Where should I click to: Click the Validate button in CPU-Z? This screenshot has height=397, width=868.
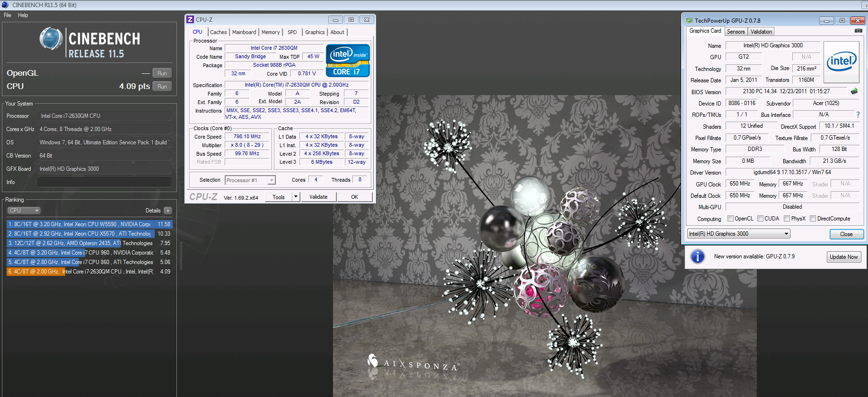tap(318, 197)
